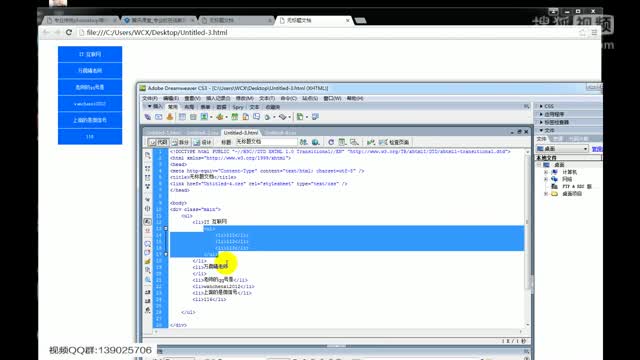Click the Hyperlink insert icon in Dreamweaver

[x=147, y=117]
